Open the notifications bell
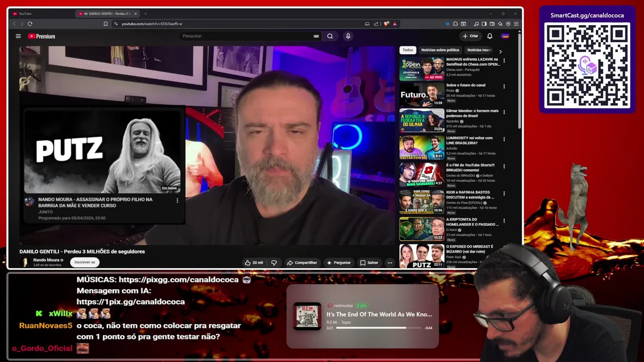This screenshot has width=644, height=362. (x=490, y=36)
